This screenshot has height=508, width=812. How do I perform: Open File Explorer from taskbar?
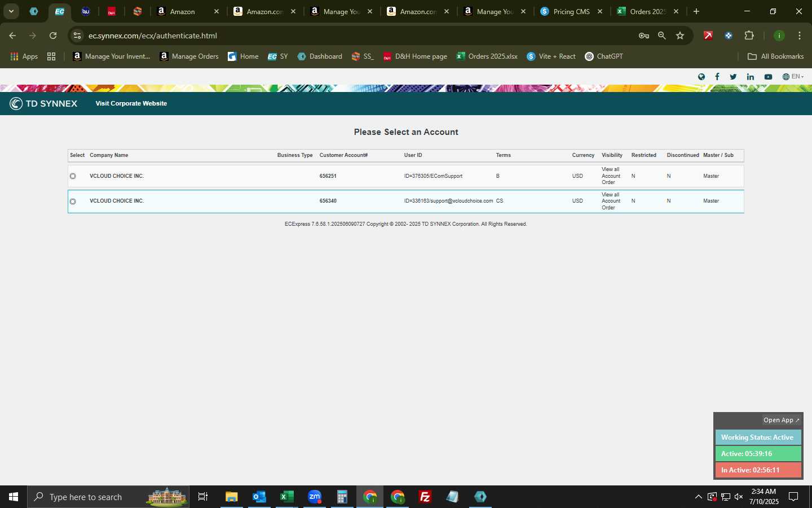(231, 497)
